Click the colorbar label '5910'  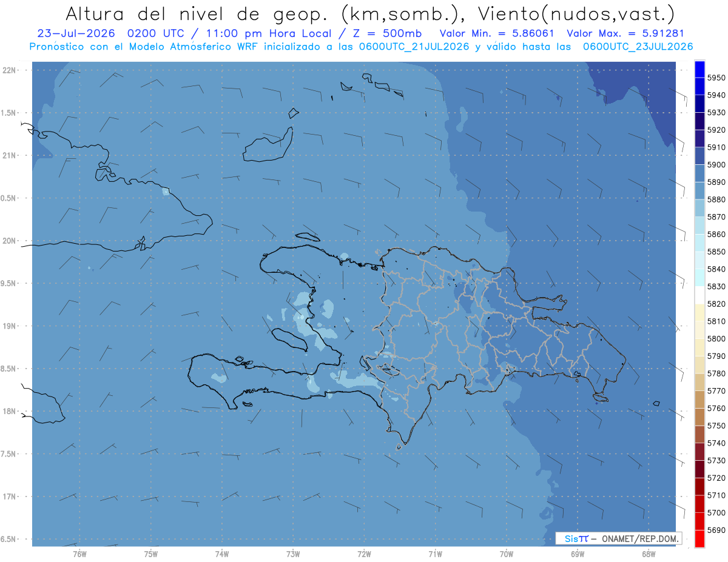(716, 147)
